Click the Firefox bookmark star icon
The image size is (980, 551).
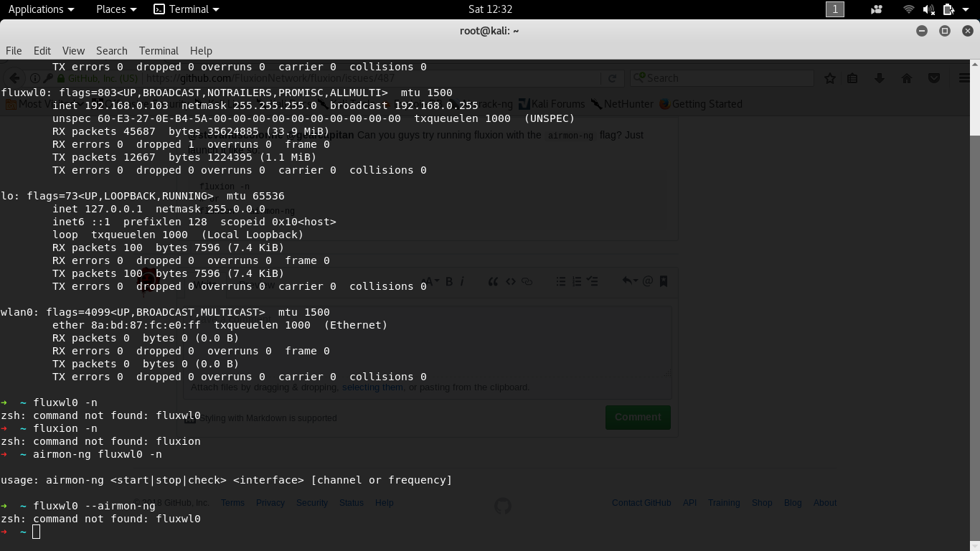830,78
